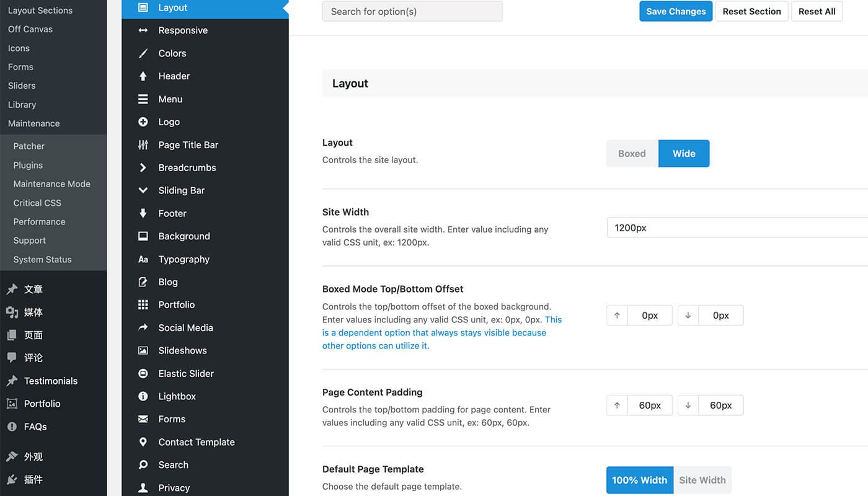This screenshot has height=496, width=868.
Task: Expand the Sliding Bar section chevron
Action: pyautogui.click(x=143, y=190)
